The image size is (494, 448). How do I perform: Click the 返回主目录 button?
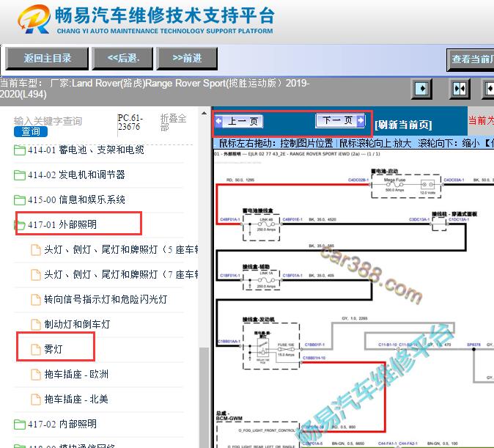coord(47,59)
